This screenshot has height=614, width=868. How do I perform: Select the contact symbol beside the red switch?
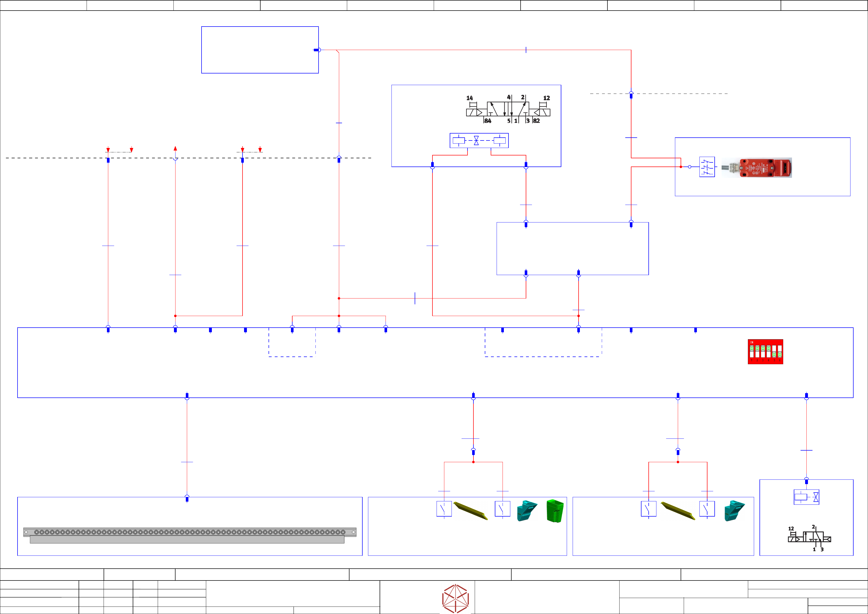[x=707, y=167]
